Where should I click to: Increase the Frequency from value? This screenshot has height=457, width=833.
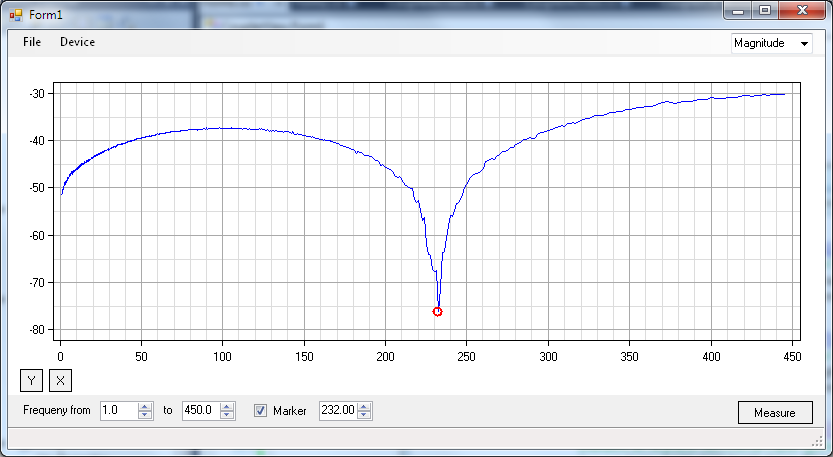pos(144,407)
